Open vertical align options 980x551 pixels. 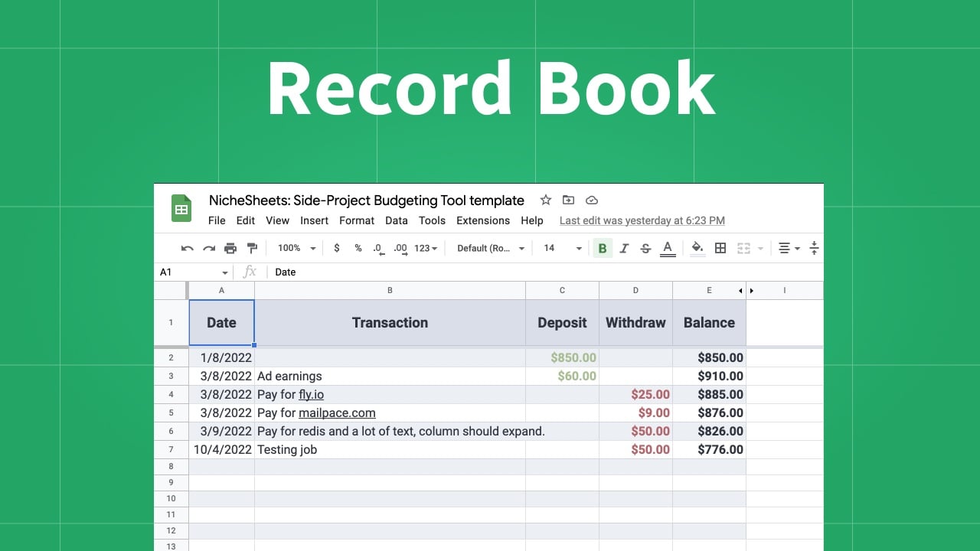(814, 248)
